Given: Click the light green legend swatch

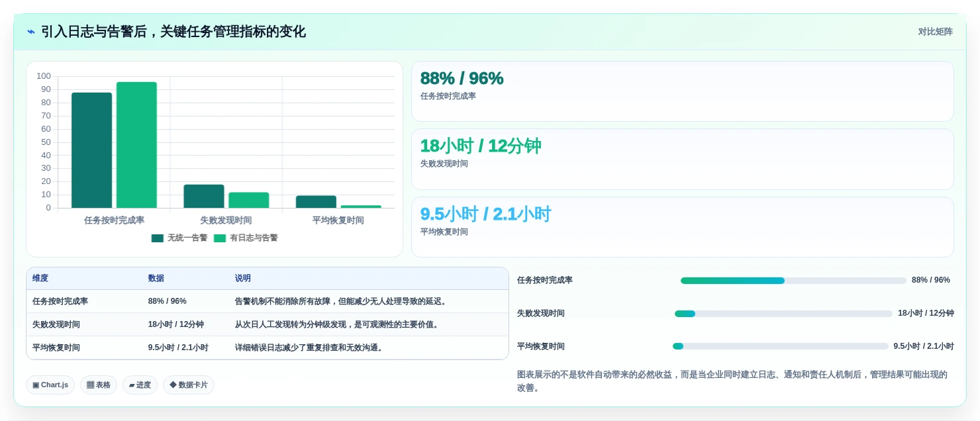Looking at the screenshot, I should click(x=220, y=238).
